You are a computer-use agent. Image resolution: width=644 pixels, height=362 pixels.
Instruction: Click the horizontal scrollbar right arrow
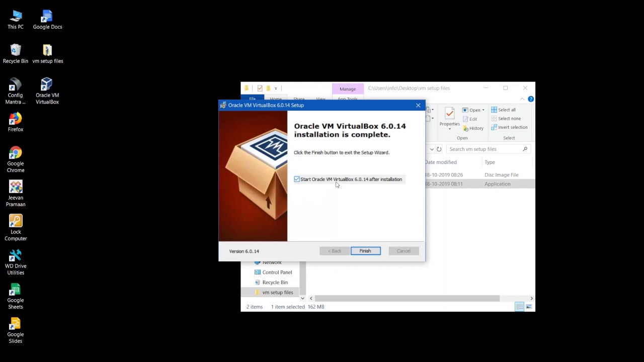pyautogui.click(x=531, y=299)
